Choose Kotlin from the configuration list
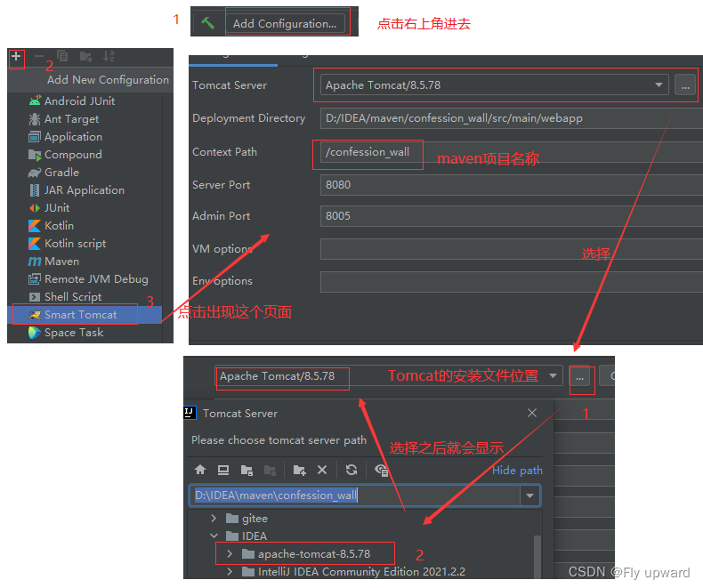Viewport: 703px width, 588px height. (60, 226)
